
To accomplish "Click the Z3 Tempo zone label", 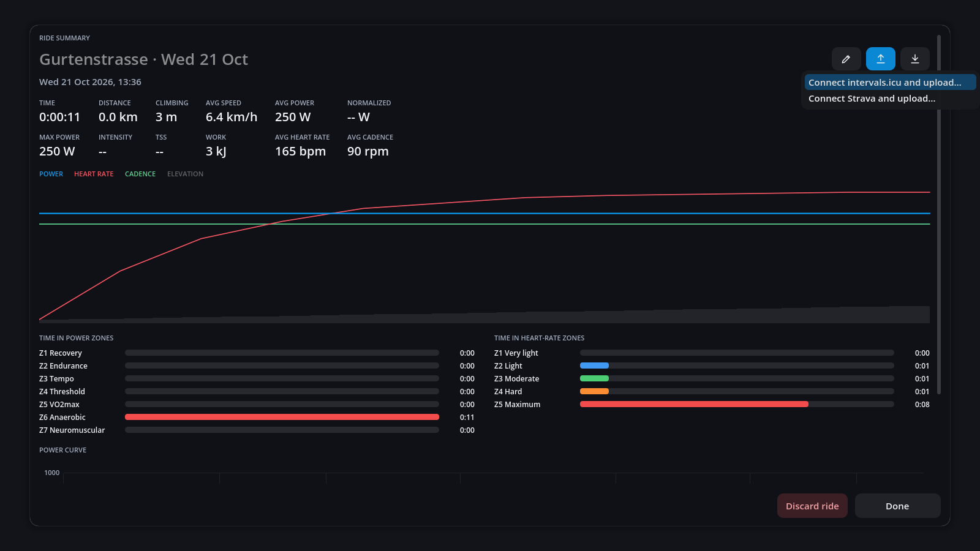I will pos(56,379).
